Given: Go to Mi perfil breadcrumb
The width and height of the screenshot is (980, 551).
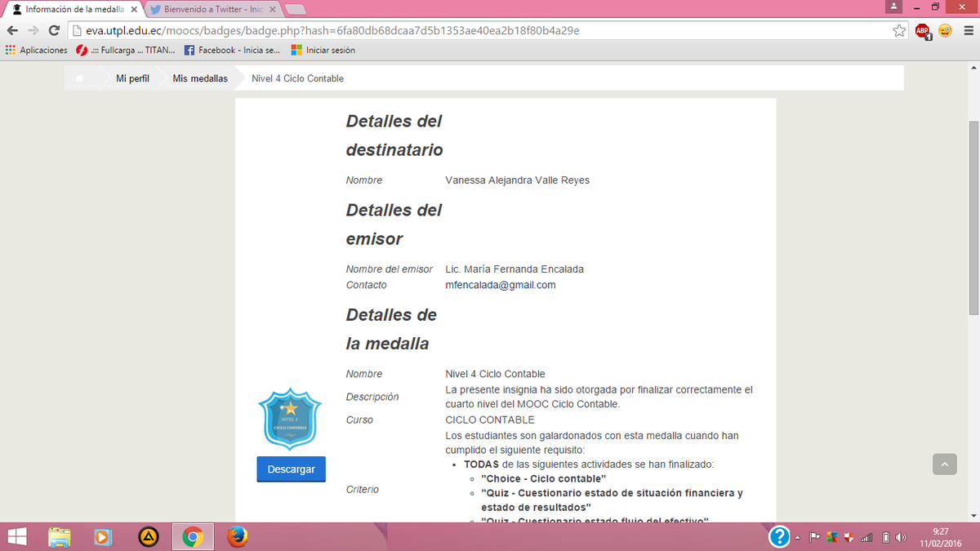Looking at the screenshot, I should pyautogui.click(x=132, y=78).
